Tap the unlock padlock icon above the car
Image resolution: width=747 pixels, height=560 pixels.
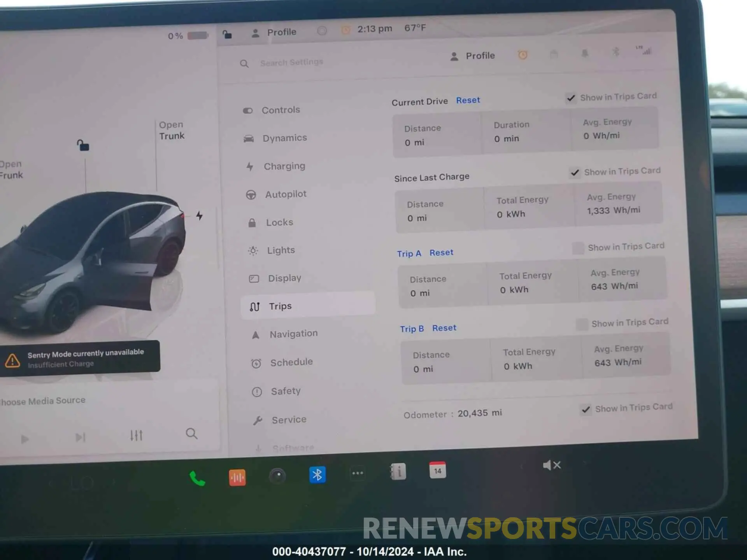[x=83, y=145]
